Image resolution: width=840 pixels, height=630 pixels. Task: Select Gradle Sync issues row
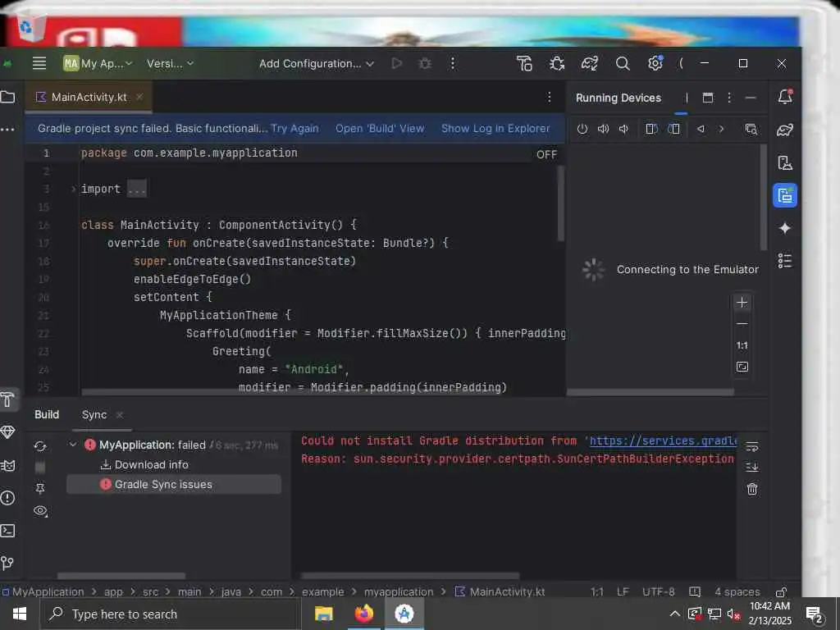click(x=174, y=484)
